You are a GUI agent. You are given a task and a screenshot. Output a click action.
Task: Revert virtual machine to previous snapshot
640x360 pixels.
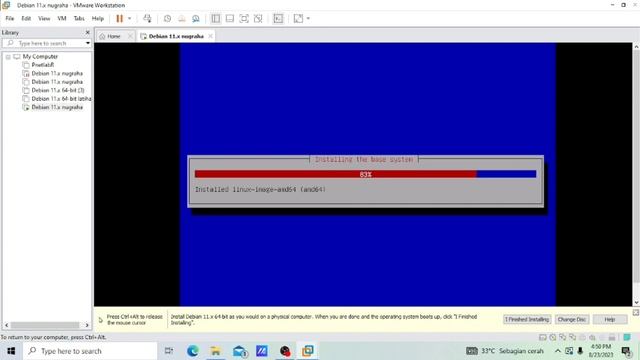(182, 18)
